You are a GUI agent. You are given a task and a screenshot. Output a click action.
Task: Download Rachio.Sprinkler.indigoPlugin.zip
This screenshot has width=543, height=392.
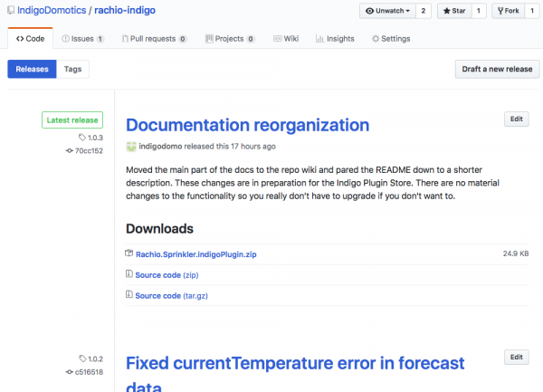pos(196,254)
